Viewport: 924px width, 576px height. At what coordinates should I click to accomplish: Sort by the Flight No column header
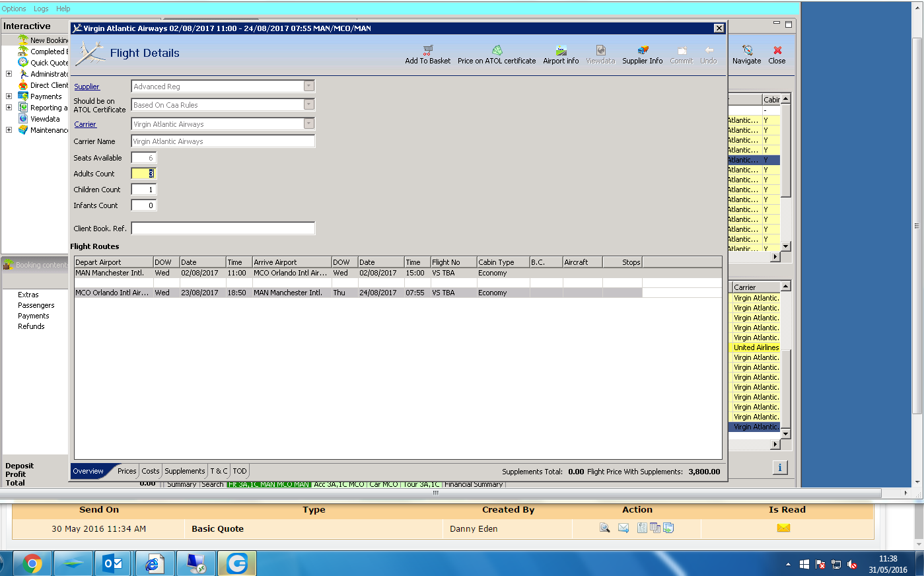pos(454,262)
